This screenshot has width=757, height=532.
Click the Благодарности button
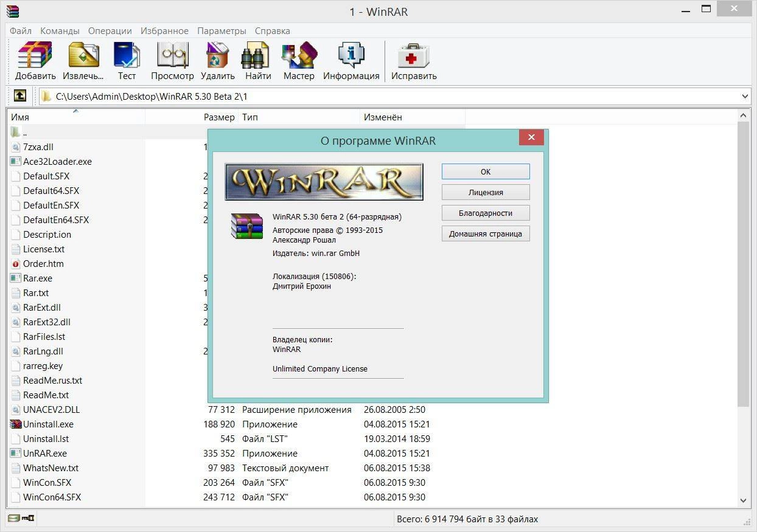pyautogui.click(x=486, y=213)
